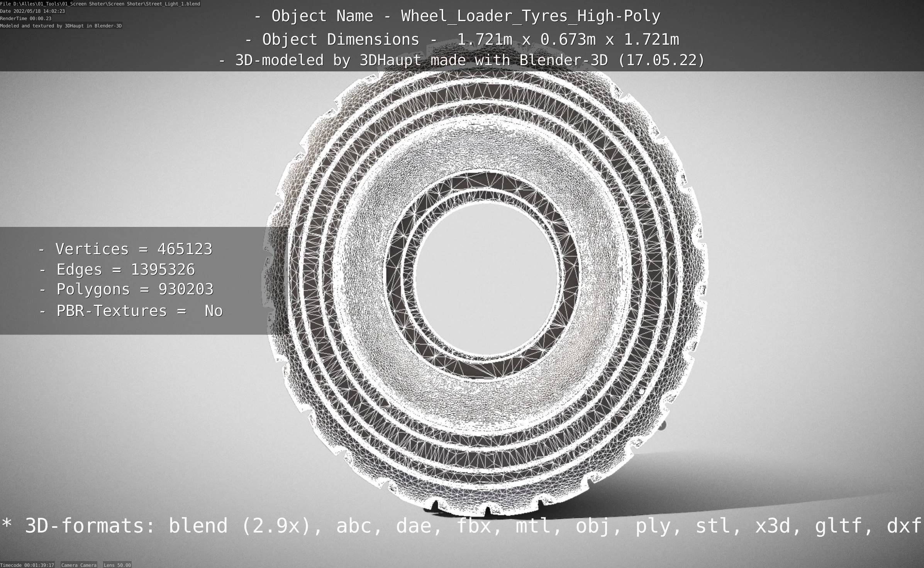Click the Modeled and textured by 3DHaupt note
This screenshot has width=924, height=568.
coord(61,26)
